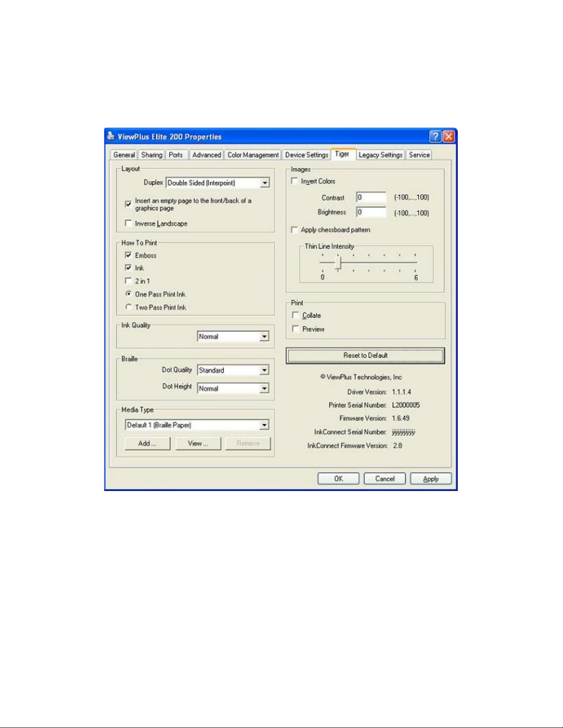Click the Driver Version value 1.1.1.4
Viewport: 563px width, 728px height.
402,392
